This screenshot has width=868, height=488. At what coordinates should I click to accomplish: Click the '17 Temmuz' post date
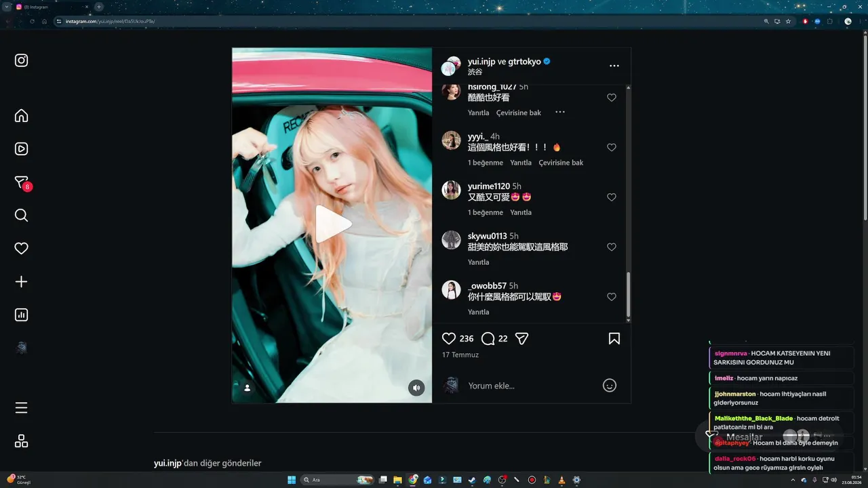click(460, 354)
